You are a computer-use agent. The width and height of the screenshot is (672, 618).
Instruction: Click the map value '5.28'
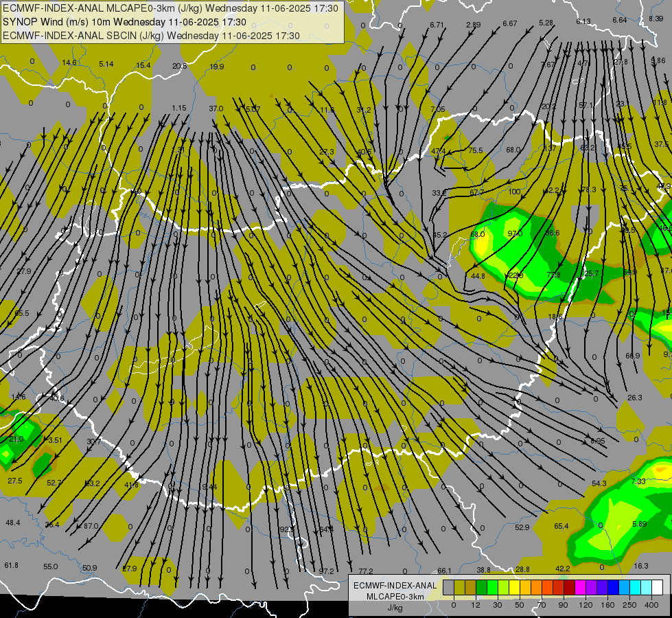pyautogui.click(x=546, y=22)
